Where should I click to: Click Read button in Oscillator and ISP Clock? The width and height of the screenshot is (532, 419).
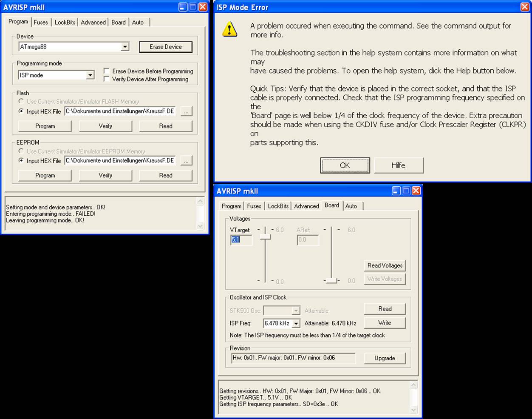(385, 309)
